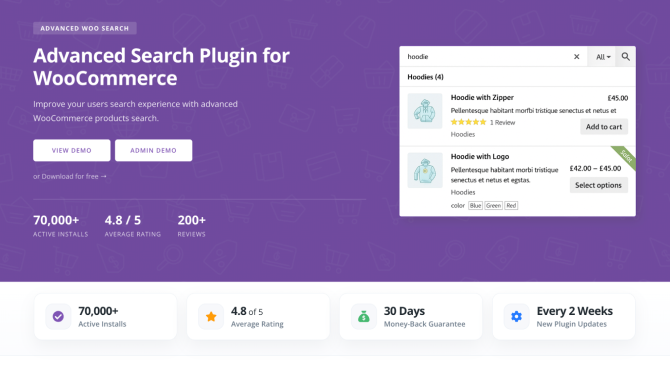Select the Blue color option
Screen dimensions: 670x375
click(x=475, y=205)
